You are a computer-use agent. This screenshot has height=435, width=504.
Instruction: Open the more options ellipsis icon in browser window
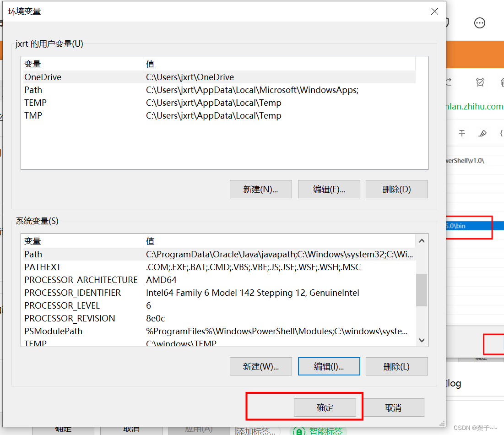(480, 23)
